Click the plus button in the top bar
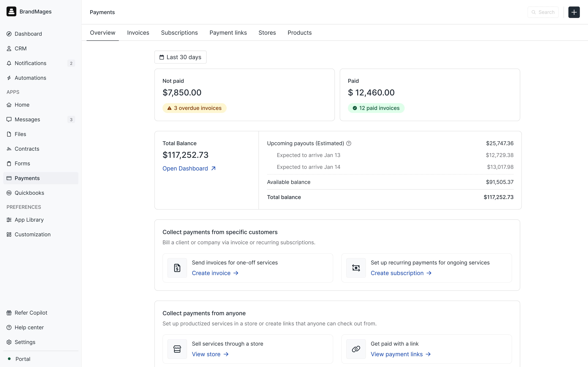Viewport: 588px width, 367px height. [574, 12]
